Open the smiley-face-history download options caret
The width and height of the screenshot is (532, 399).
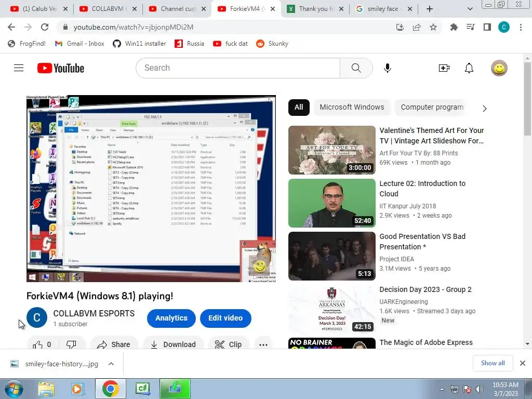pyautogui.click(x=111, y=364)
